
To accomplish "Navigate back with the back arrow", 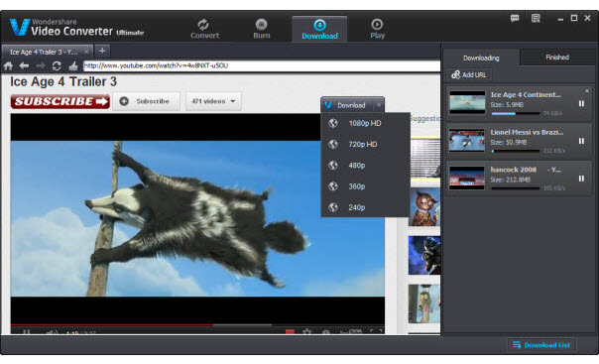I will tap(24, 66).
